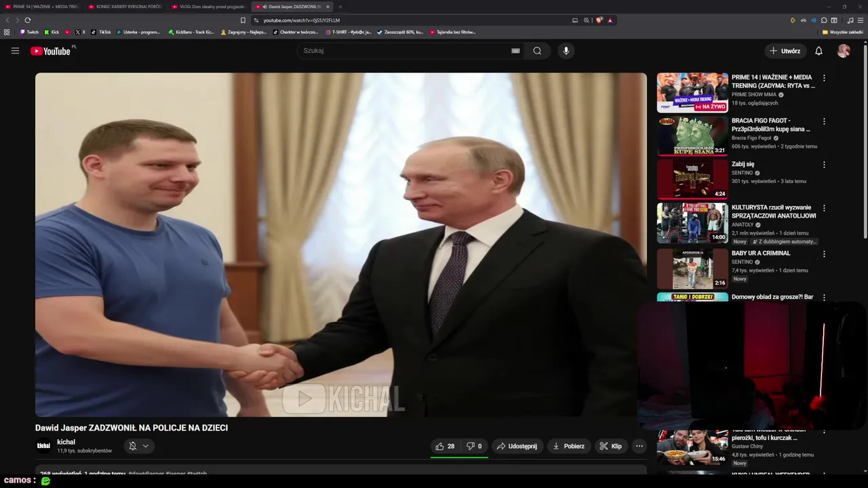The width and height of the screenshot is (868, 488).
Task: Open All bookmarks folder (Wszystkie zakładki)
Action: (x=843, y=32)
